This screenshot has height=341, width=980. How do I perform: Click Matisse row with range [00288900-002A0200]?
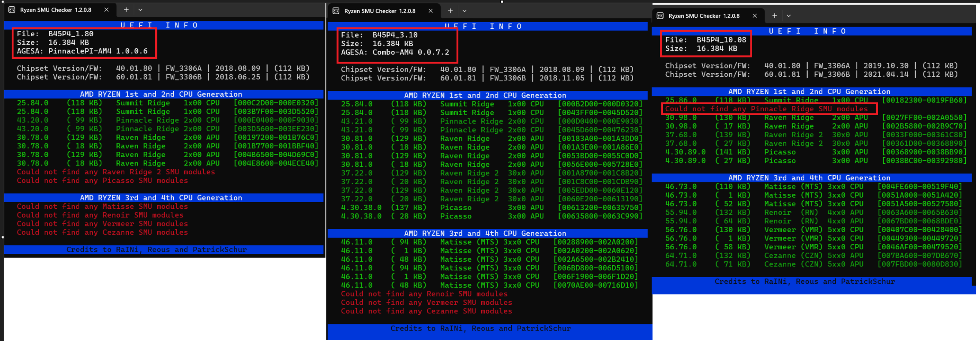(490, 242)
